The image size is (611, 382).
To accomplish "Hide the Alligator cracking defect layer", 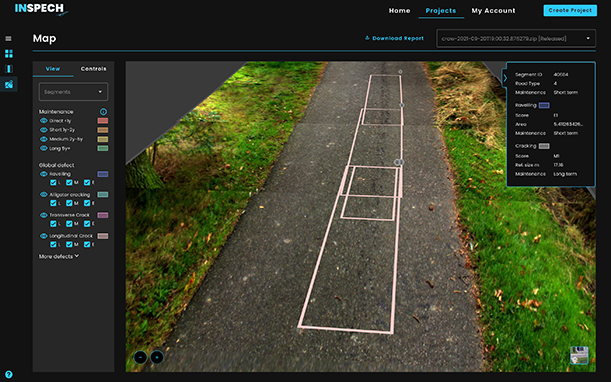I will pos(44,195).
